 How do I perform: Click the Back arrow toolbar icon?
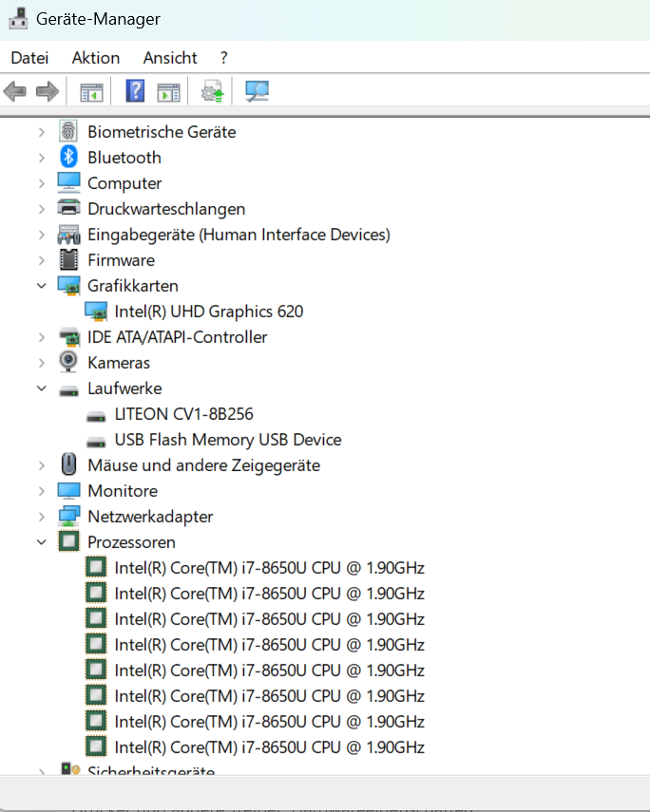[x=15, y=92]
